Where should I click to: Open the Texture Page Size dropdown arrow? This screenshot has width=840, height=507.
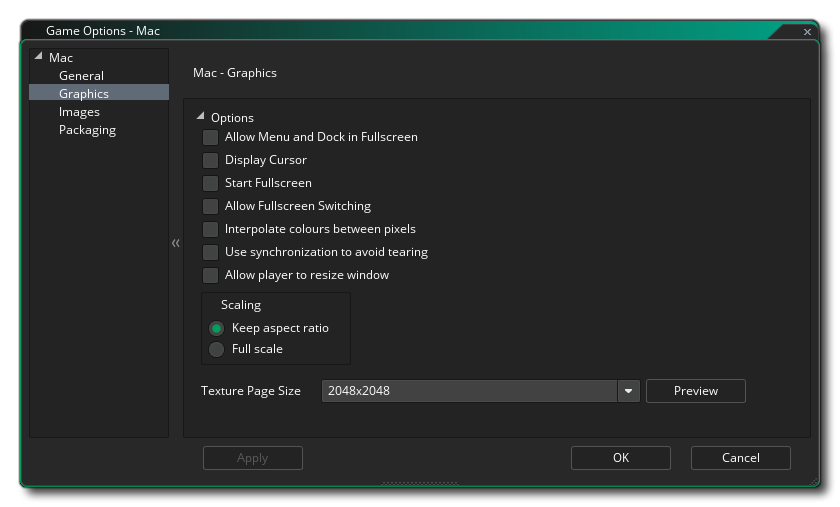[628, 391]
